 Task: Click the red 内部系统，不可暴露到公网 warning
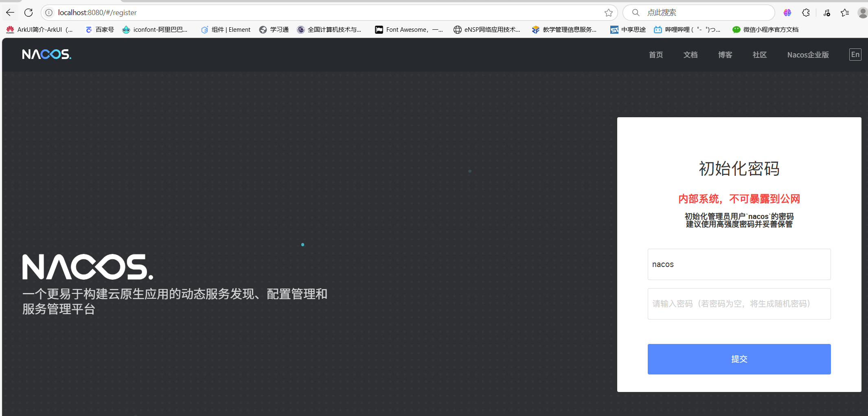point(739,199)
